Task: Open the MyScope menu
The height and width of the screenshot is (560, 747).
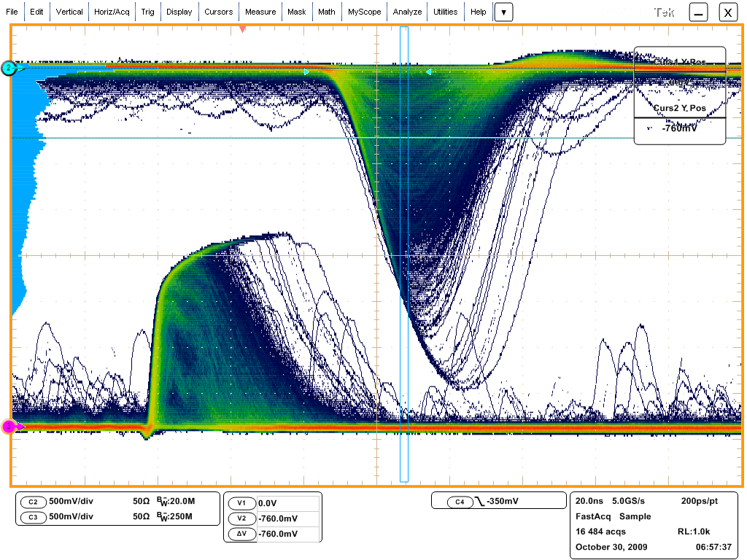Action: click(363, 12)
